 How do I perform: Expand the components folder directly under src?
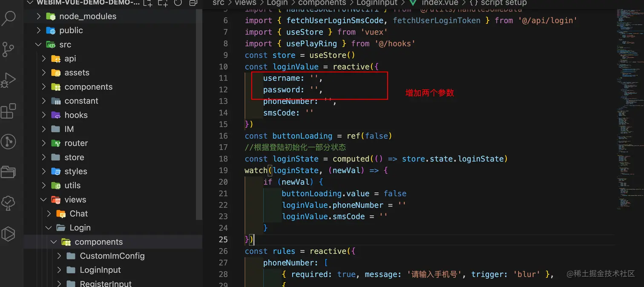point(43,87)
